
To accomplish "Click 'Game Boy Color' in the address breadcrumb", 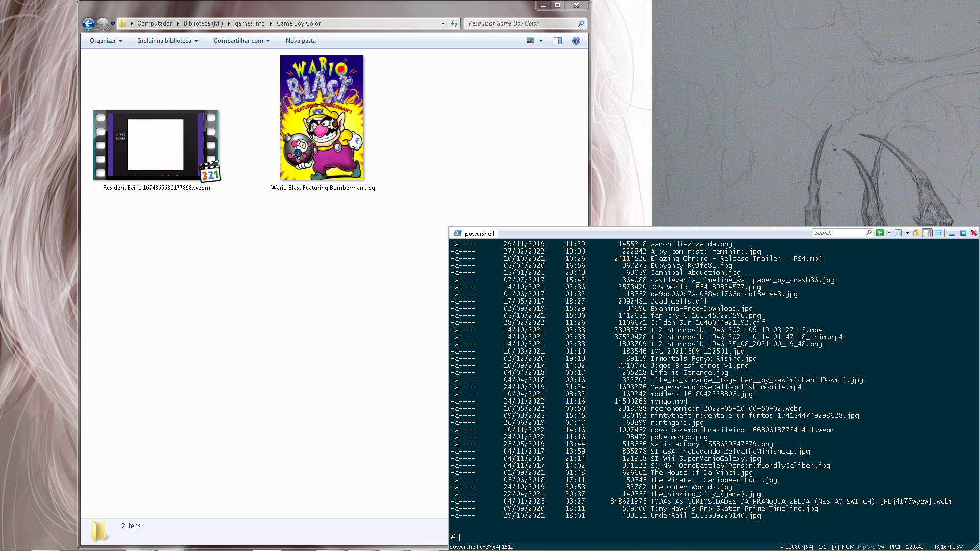I will [299, 23].
